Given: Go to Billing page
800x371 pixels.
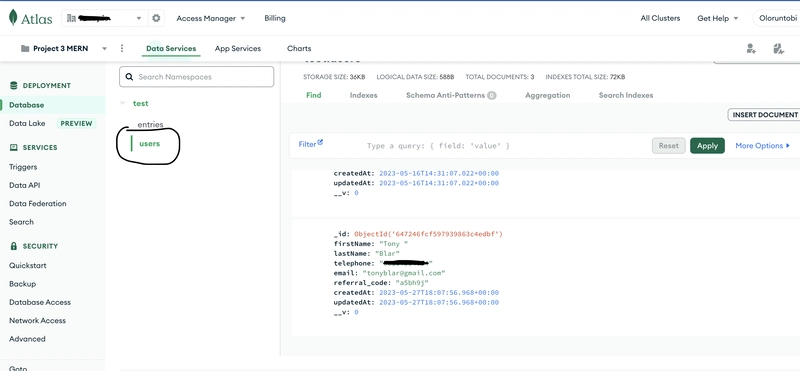Looking at the screenshot, I should (x=275, y=18).
